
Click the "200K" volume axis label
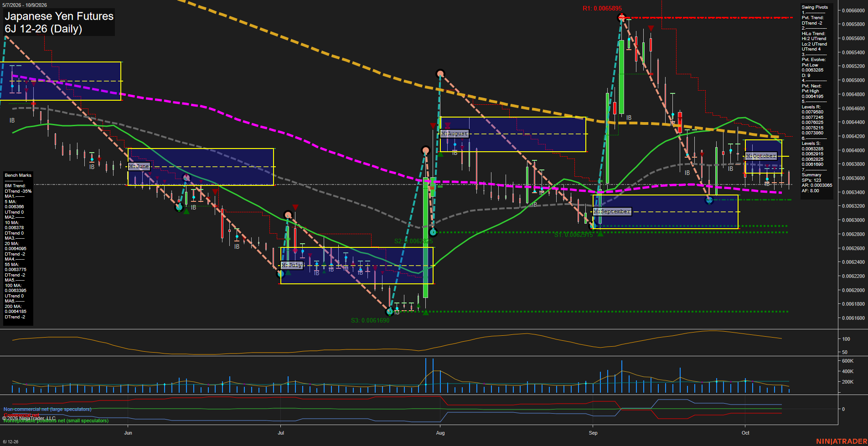[847, 382]
